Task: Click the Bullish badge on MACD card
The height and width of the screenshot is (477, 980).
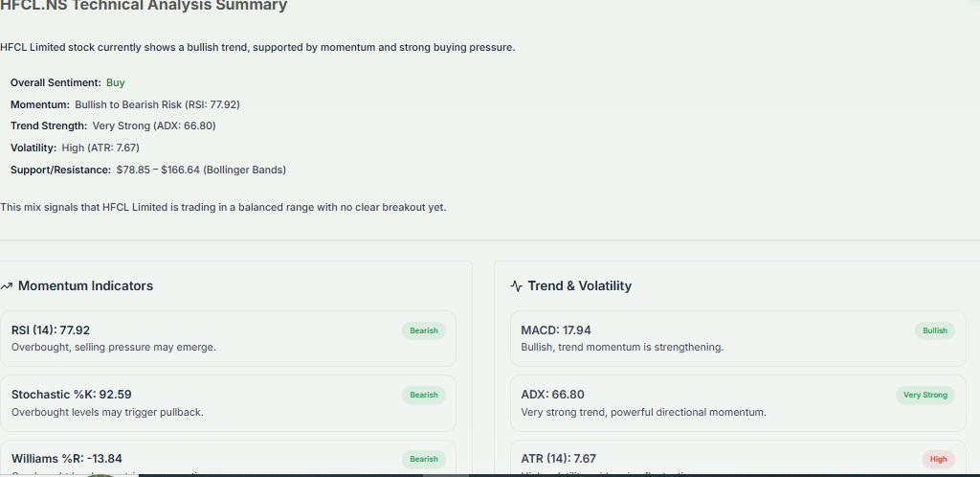Action: tap(935, 330)
